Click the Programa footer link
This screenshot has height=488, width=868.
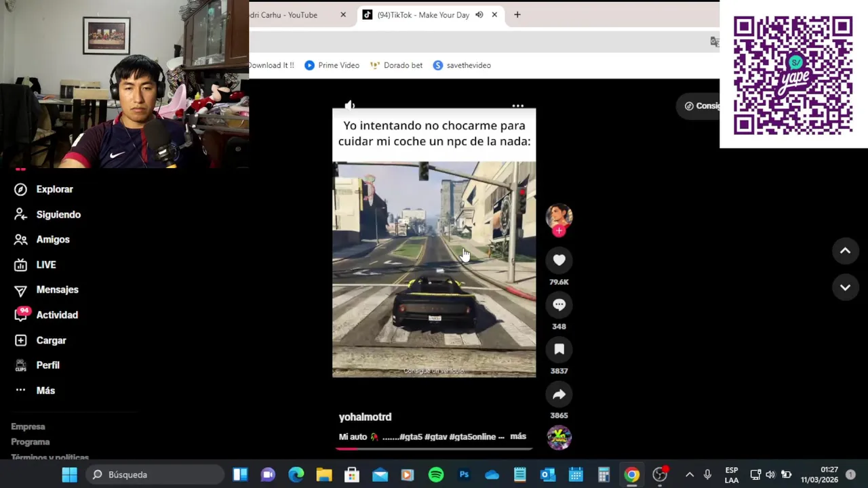(30, 442)
